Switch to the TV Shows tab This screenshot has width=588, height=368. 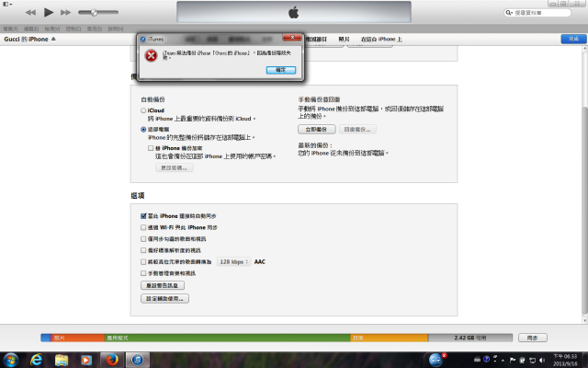pyautogui.click(x=316, y=39)
